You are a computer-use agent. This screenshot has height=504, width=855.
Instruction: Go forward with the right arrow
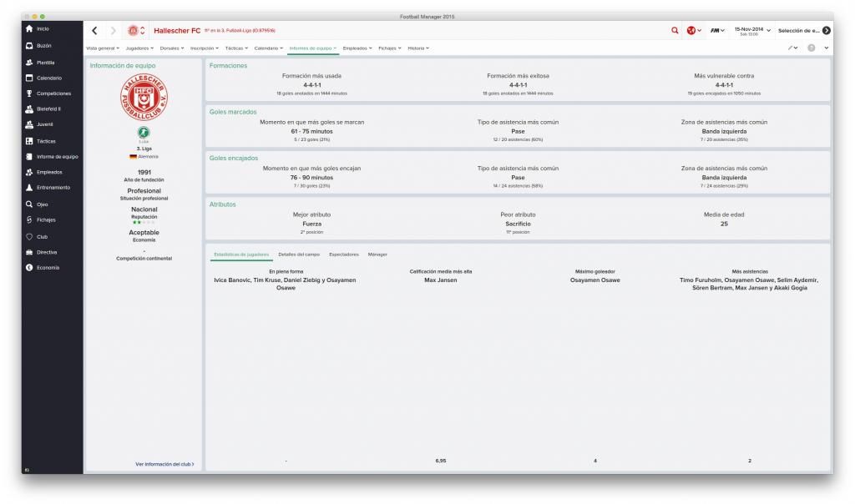113,31
